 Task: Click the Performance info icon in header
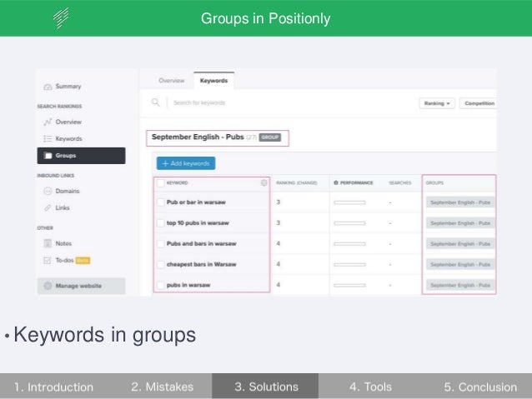pos(336,182)
